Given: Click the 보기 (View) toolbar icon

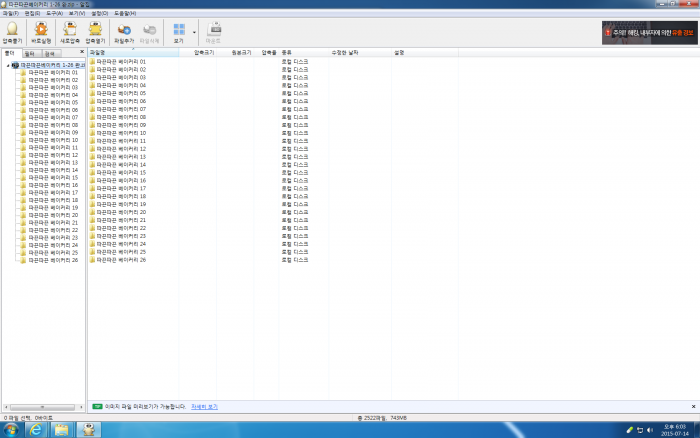Looking at the screenshot, I should point(178,33).
